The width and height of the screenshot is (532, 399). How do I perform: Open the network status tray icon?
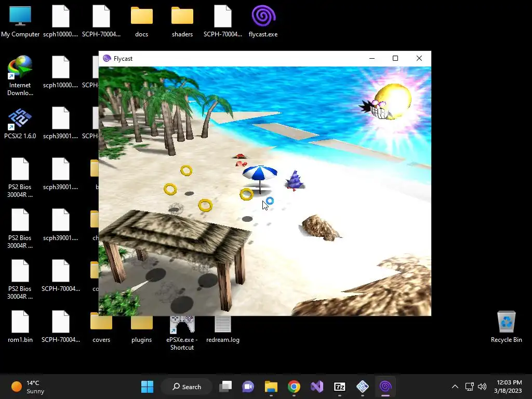point(470,387)
